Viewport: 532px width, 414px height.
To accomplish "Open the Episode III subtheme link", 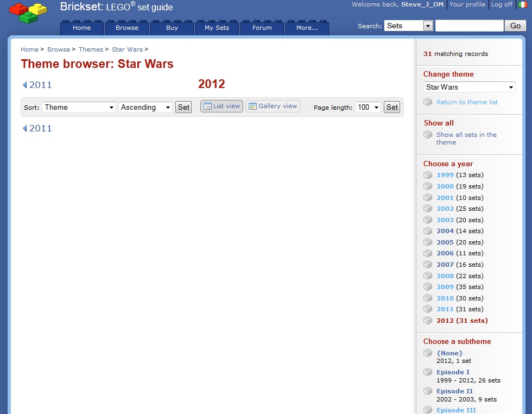I will 456,410.
